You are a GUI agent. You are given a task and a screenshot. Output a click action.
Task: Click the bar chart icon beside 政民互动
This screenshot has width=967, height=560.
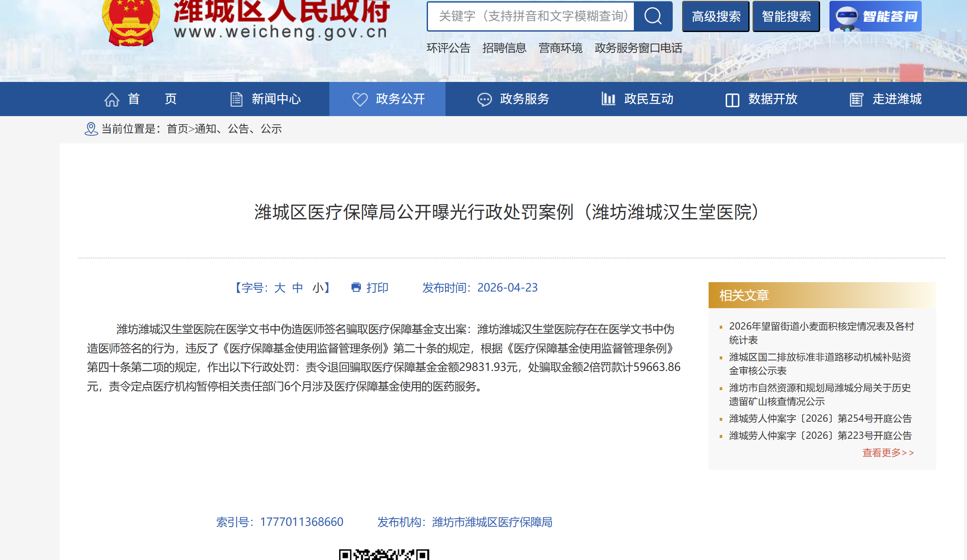coord(608,99)
